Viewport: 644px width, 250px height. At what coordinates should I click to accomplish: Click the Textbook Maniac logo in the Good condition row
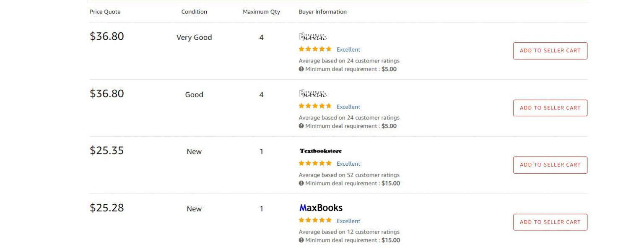tap(312, 94)
